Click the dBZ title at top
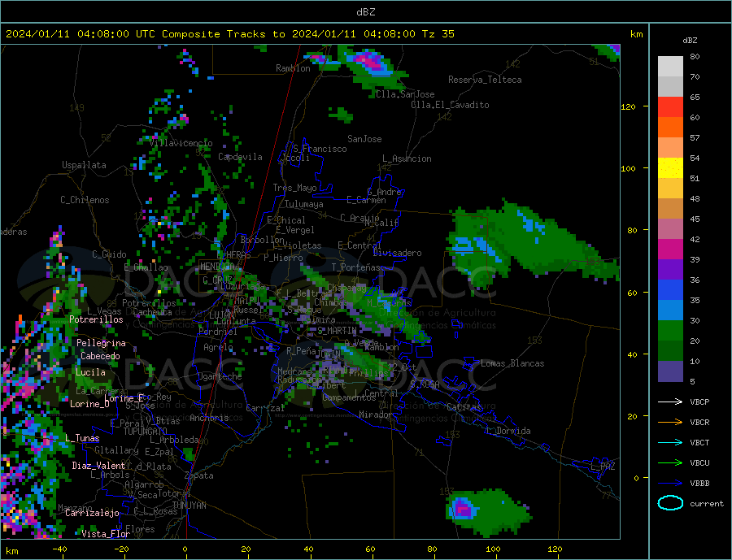 click(366, 12)
